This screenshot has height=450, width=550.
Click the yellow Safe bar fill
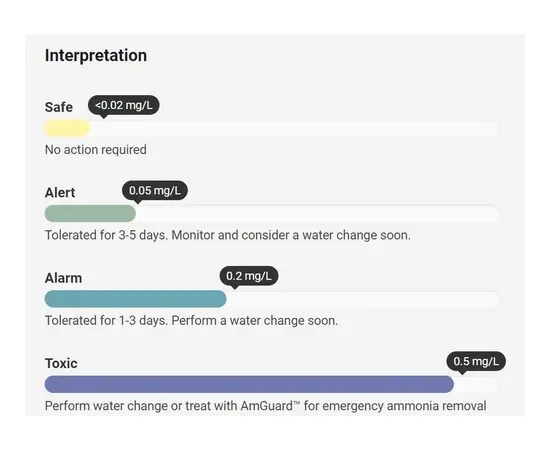(x=67, y=128)
